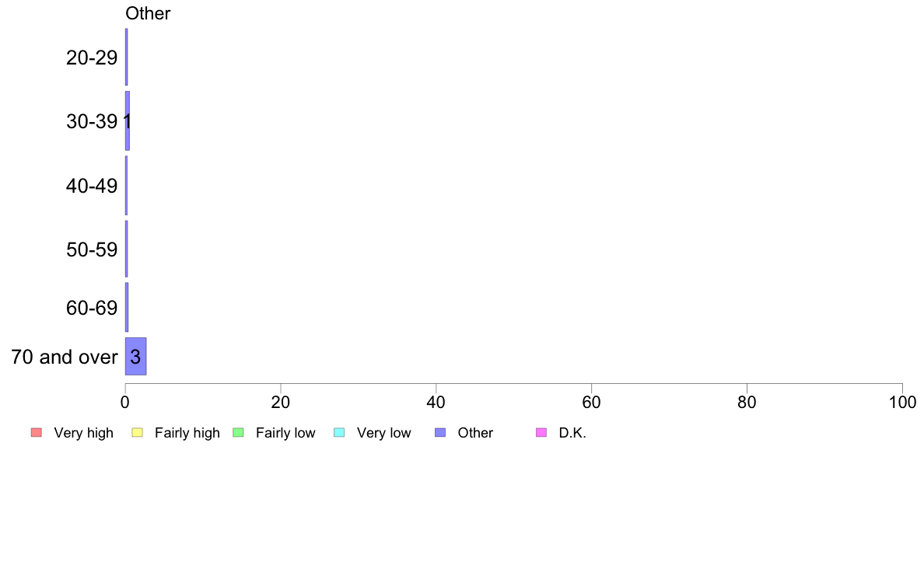This screenshot has width=924, height=572.
Task: Click the 70 and over axis label
Action: click(65, 357)
